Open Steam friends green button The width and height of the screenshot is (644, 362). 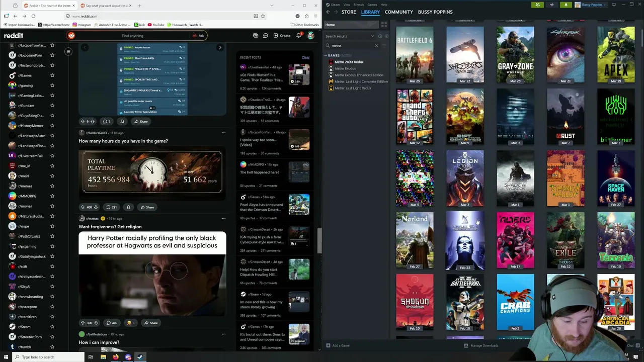(x=538, y=5)
